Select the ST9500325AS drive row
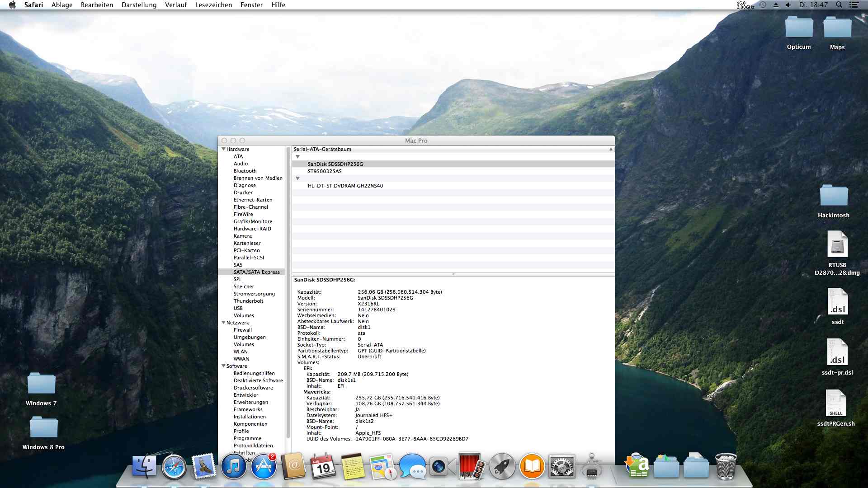This screenshot has height=488, width=868. [x=325, y=171]
